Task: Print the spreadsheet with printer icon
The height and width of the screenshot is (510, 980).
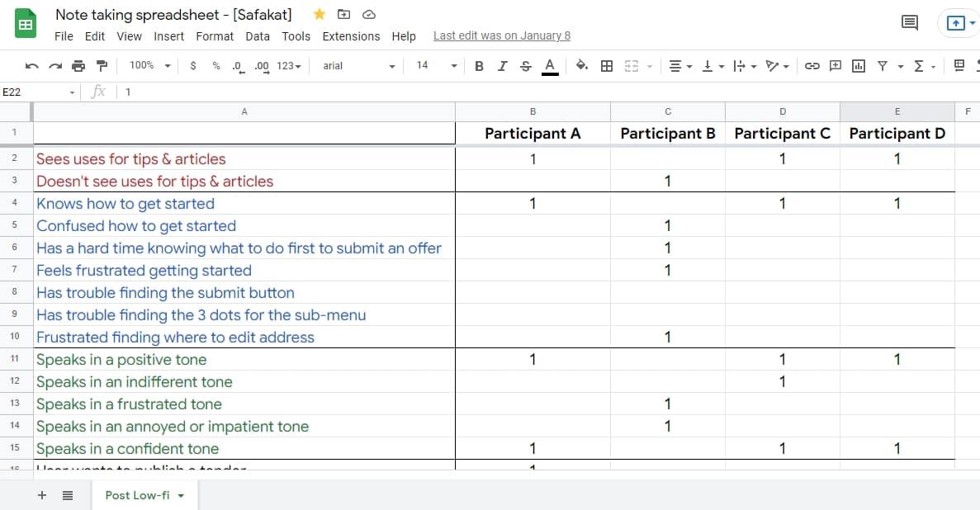Action: click(x=78, y=66)
